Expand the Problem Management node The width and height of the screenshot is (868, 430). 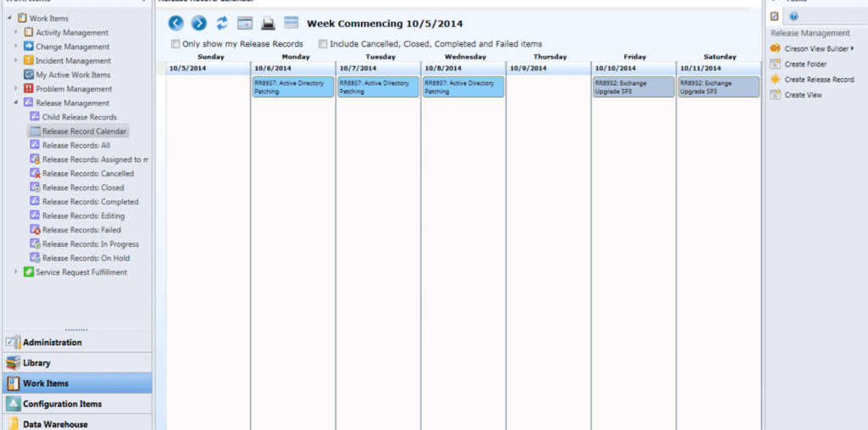pos(16,89)
